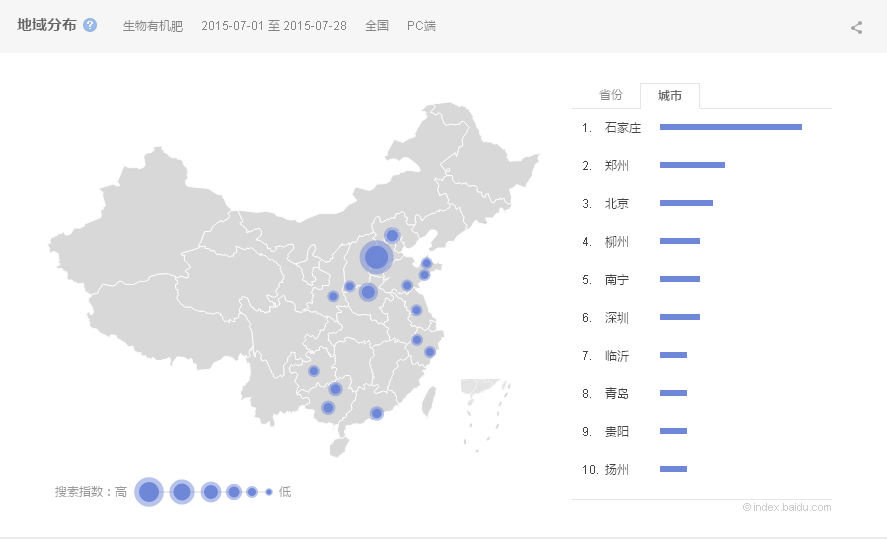Click 石家庄 in the city ranking

(622, 127)
